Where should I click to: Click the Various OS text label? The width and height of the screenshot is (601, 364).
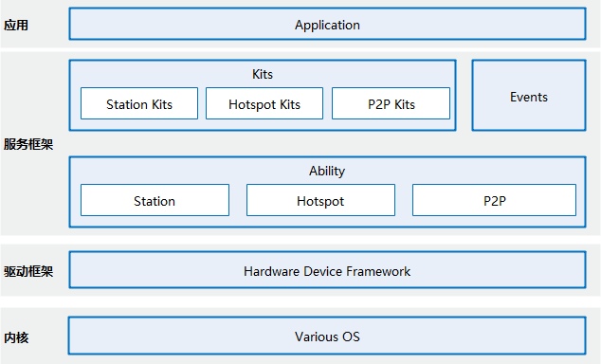(327, 337)
